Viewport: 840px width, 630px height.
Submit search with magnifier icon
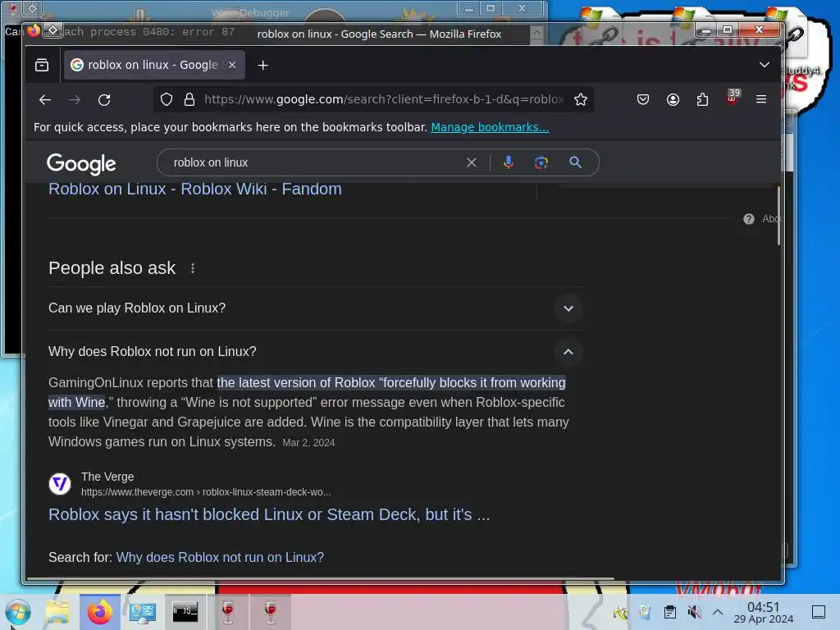click(x=575, y=162)
